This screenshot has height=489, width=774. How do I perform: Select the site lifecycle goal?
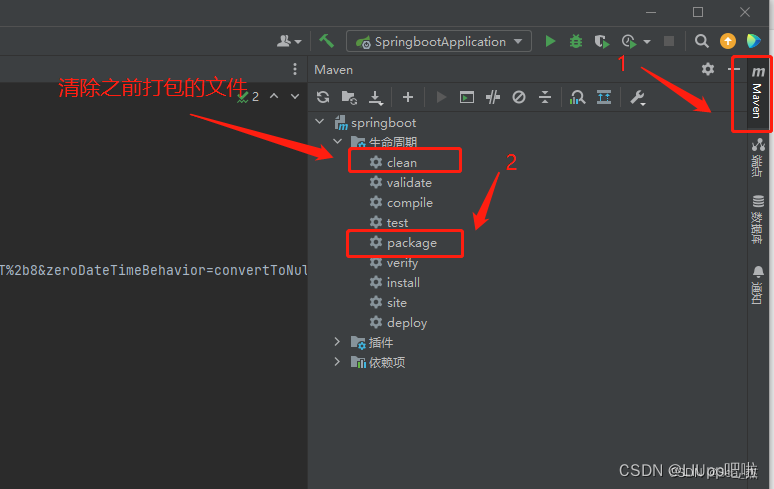(x=388, y=302)
